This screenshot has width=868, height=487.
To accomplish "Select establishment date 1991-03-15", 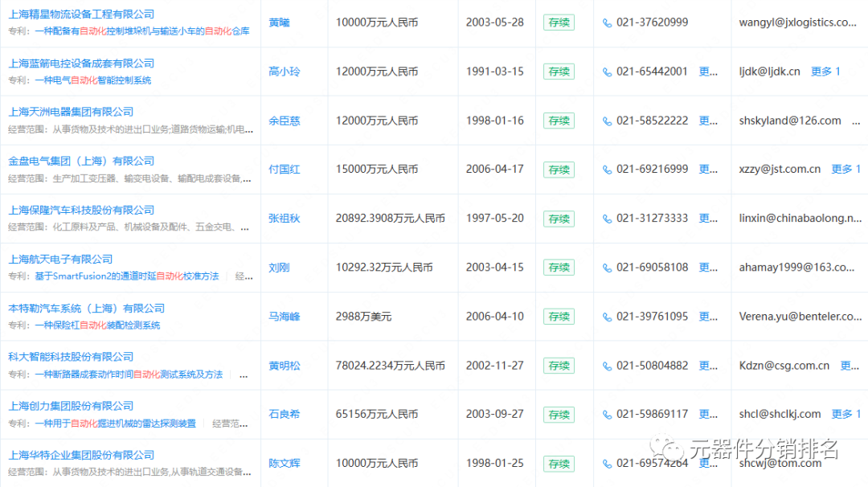I will 495,72.
